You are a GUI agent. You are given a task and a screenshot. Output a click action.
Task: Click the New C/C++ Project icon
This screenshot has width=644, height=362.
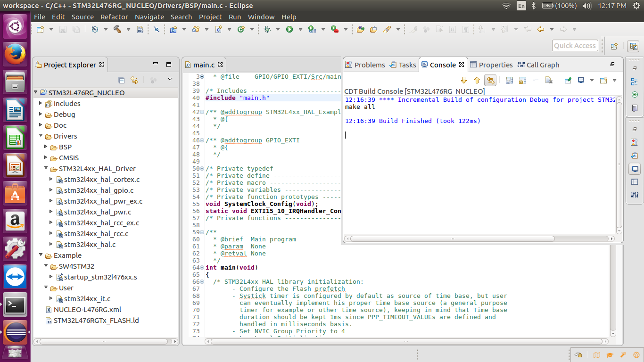point(173,29)
